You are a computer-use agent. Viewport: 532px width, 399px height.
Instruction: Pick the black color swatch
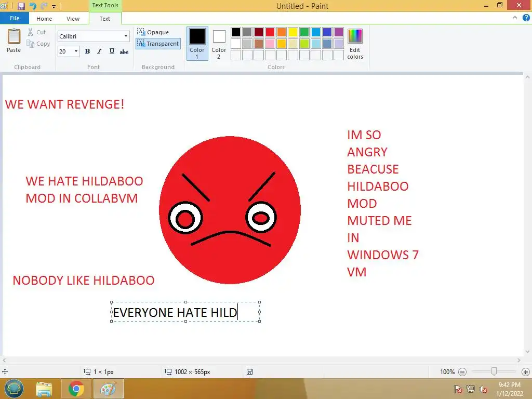click(x=236, y=32)
